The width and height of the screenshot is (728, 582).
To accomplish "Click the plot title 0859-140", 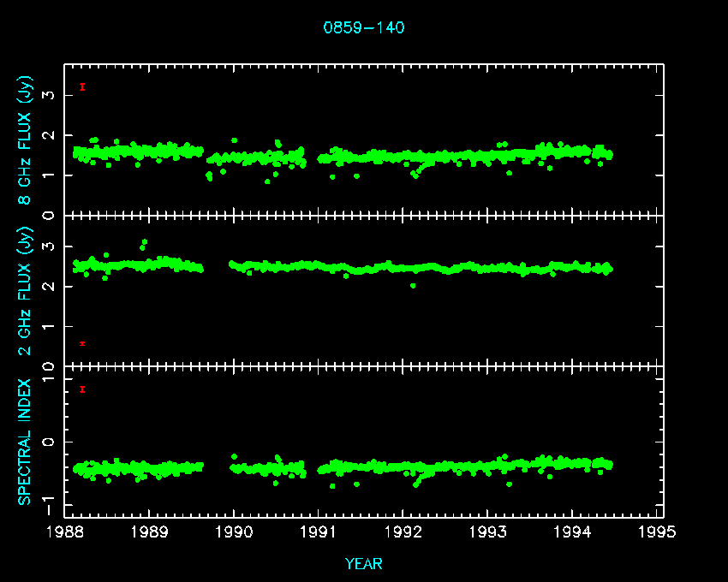I will coord(364,27).
